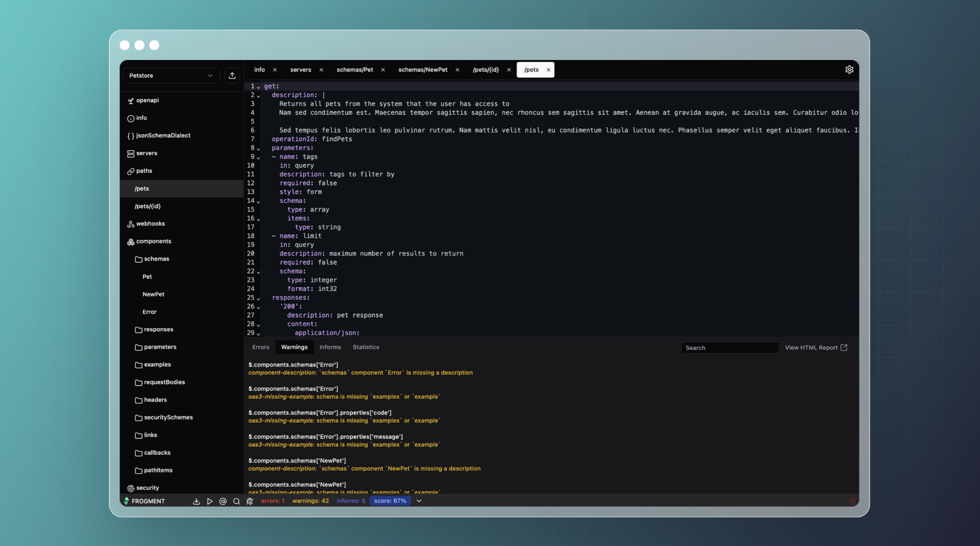Collapse the get: block at line 1
This screenshot has width=980, height=546.
tap(258, 87)
